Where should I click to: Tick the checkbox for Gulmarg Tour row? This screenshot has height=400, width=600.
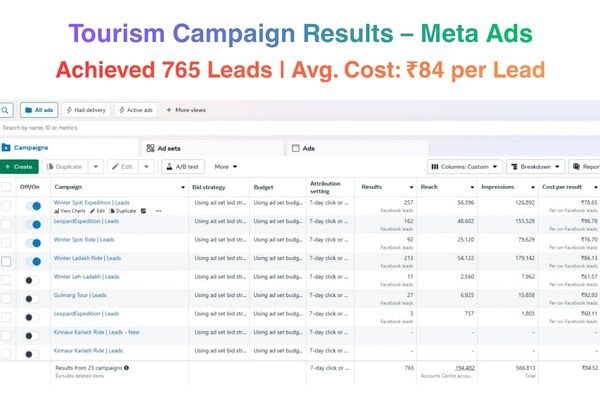[x=6, y=299]
